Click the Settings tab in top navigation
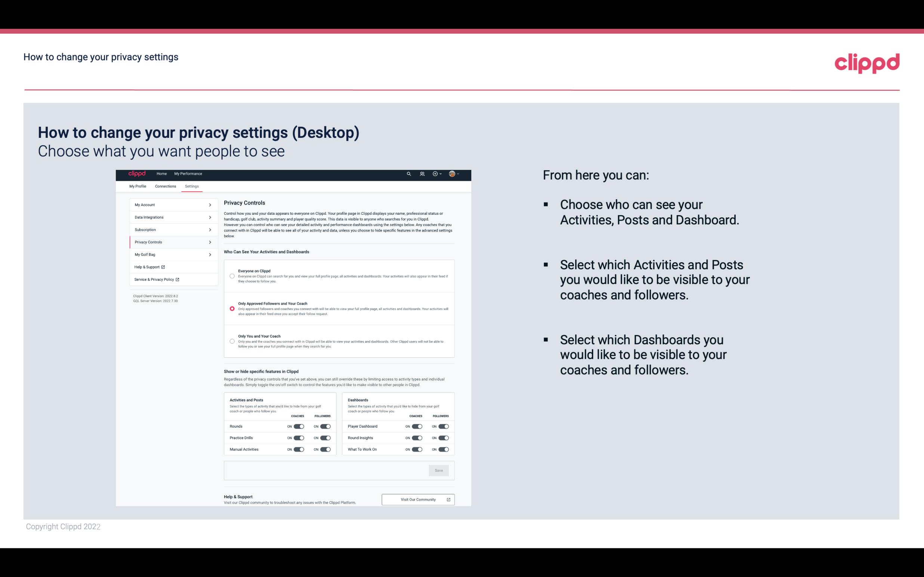 click(192, 186)
